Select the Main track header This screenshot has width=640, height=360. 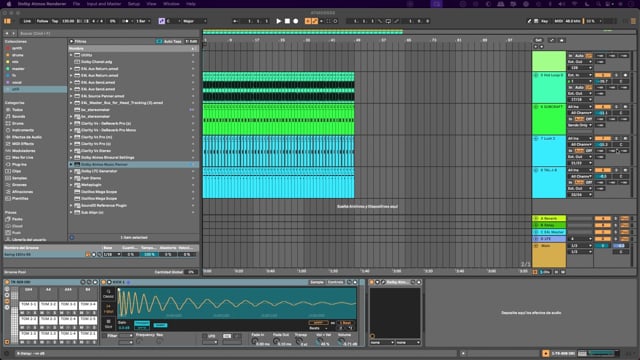pos(549,255)
